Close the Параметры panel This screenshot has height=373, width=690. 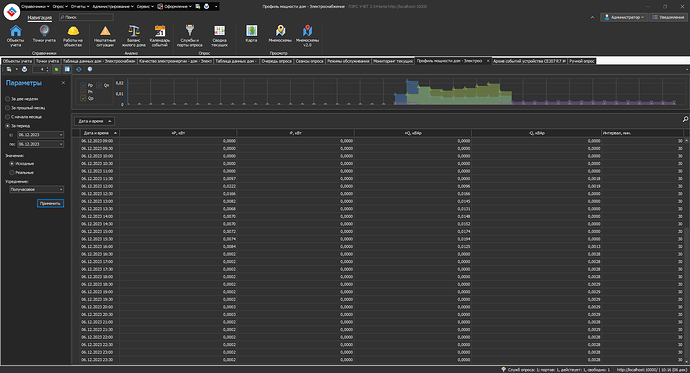point(63,83)
